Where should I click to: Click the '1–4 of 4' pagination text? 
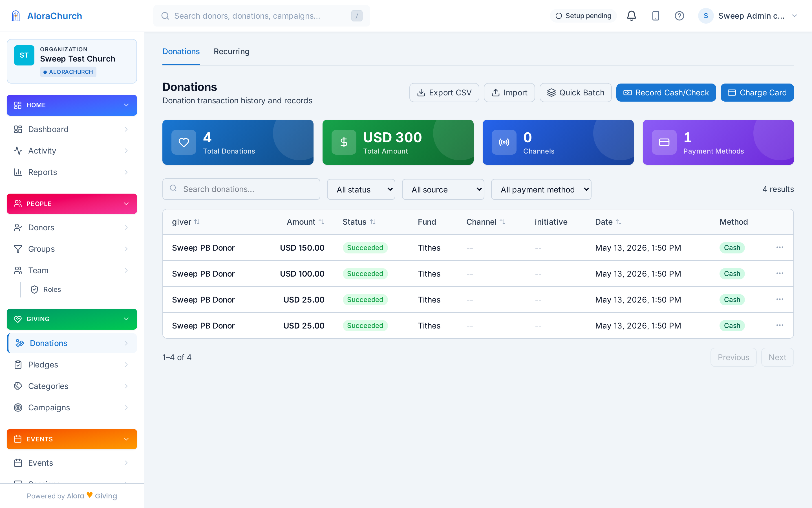point(177,358)
